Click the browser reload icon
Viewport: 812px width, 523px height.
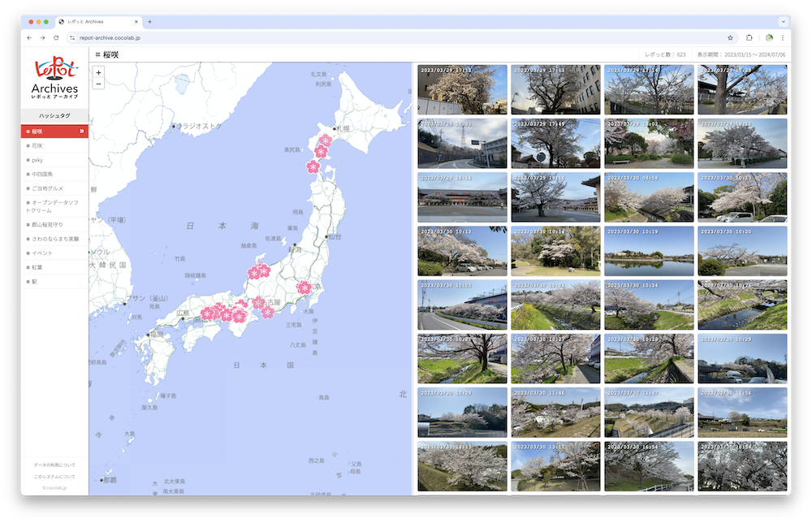point(56,38)
